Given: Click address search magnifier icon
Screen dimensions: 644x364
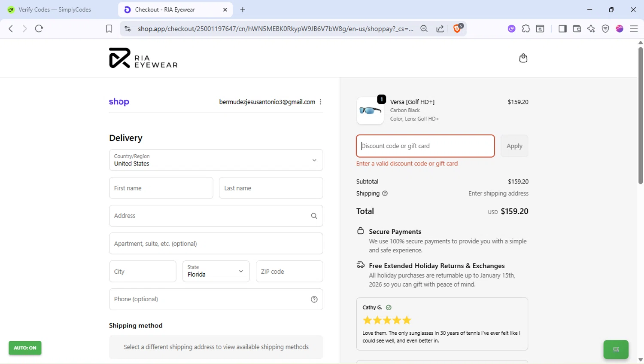Looking at the screenshot, I should click(x=314, y=216).
